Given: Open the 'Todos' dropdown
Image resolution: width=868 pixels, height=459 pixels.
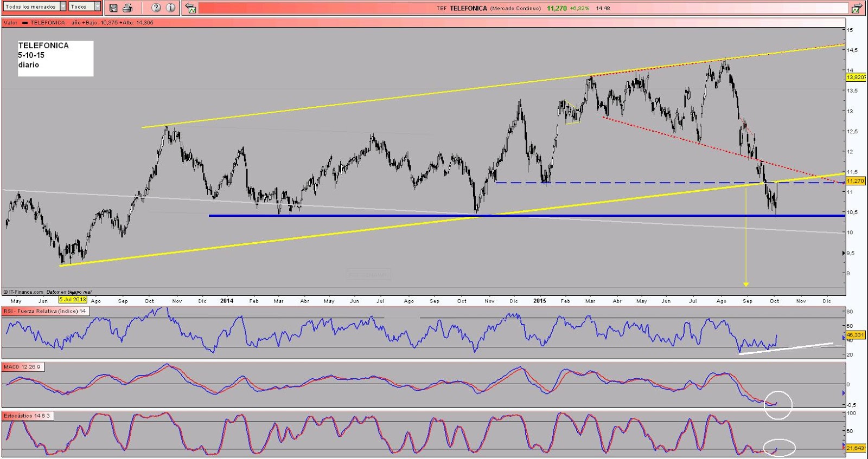Looking at the screenshot, I should pos(85,7).
